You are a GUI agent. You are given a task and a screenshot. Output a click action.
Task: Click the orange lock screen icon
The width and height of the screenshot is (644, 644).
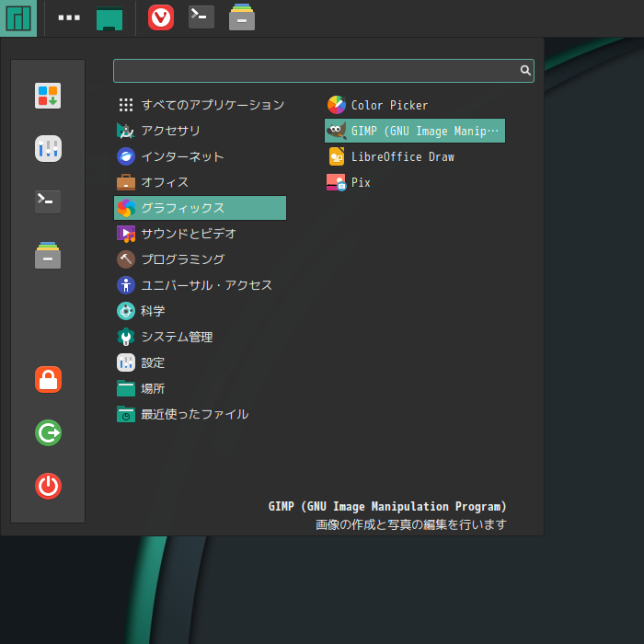pos(48,379)
